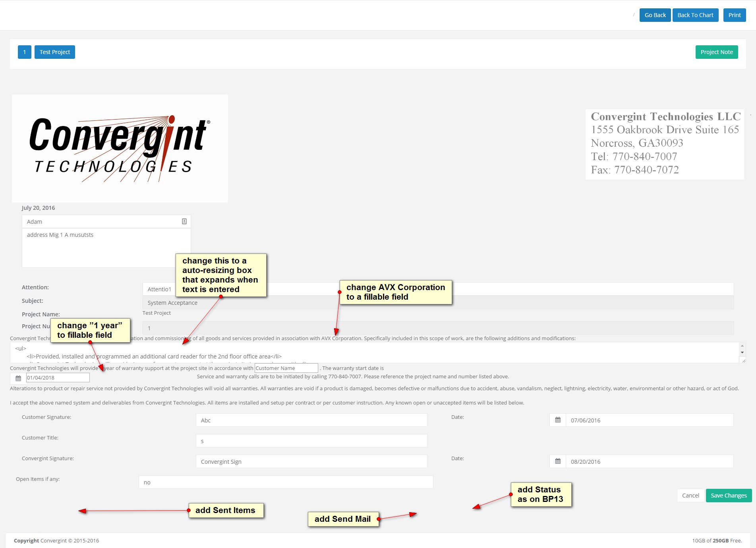This screenshot has width=756, height=548.
Task: Click the Customer Name input field
Action: point(286,368)
